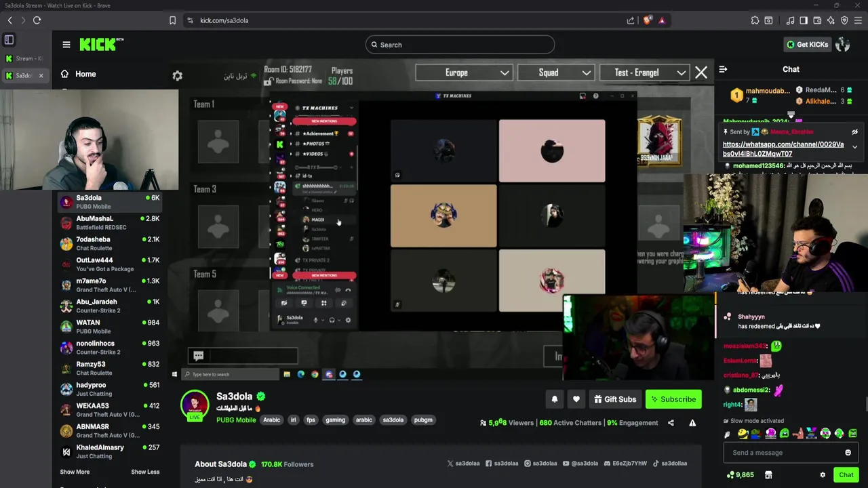This screenshot has height=488, width=868.
Task: Open Brave Leo AI sparkle icon
Action: tap(831, 20)
